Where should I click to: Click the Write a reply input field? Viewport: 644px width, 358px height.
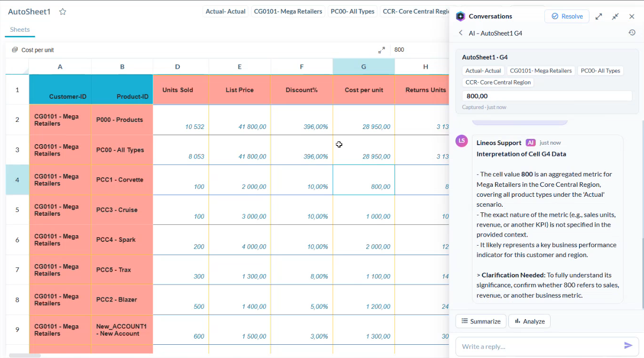click(539, 346)
